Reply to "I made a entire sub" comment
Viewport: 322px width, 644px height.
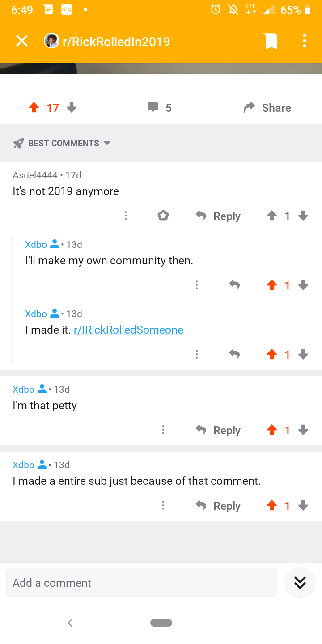tap(218, 506)
